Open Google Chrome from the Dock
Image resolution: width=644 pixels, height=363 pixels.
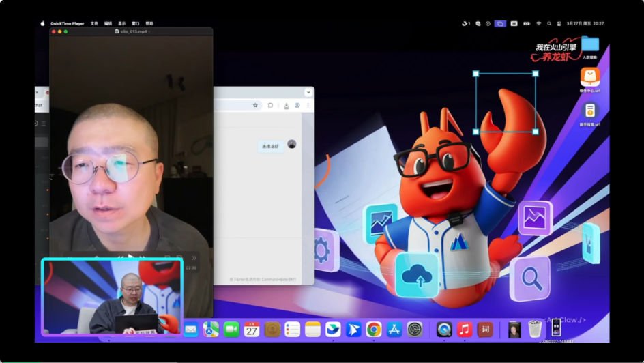tap(373, 330)
